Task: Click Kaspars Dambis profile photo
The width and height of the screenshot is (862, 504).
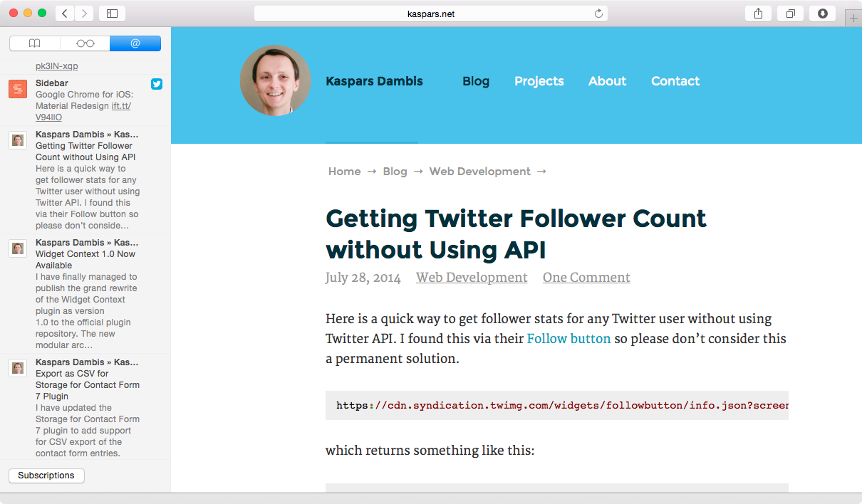Action: click(x=275, y=80)
